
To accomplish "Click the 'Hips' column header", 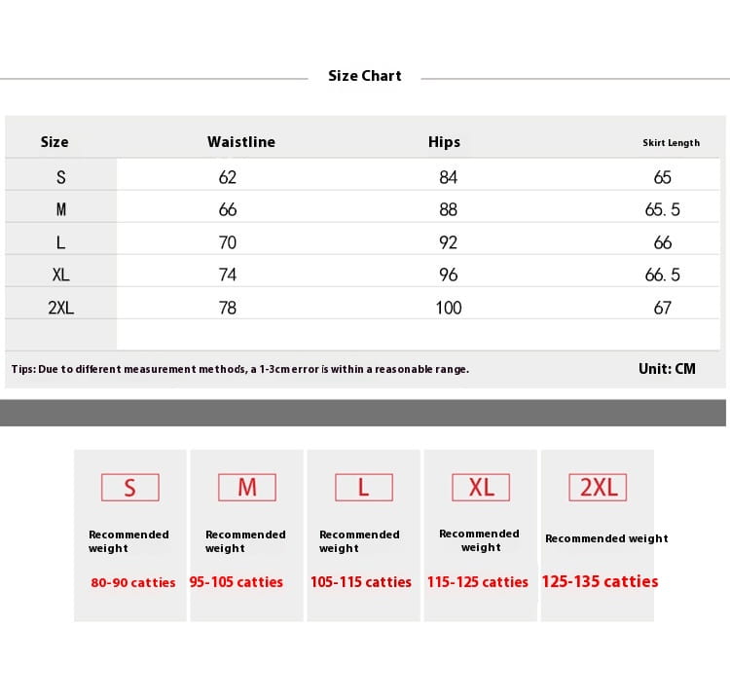I will (444, 141).
